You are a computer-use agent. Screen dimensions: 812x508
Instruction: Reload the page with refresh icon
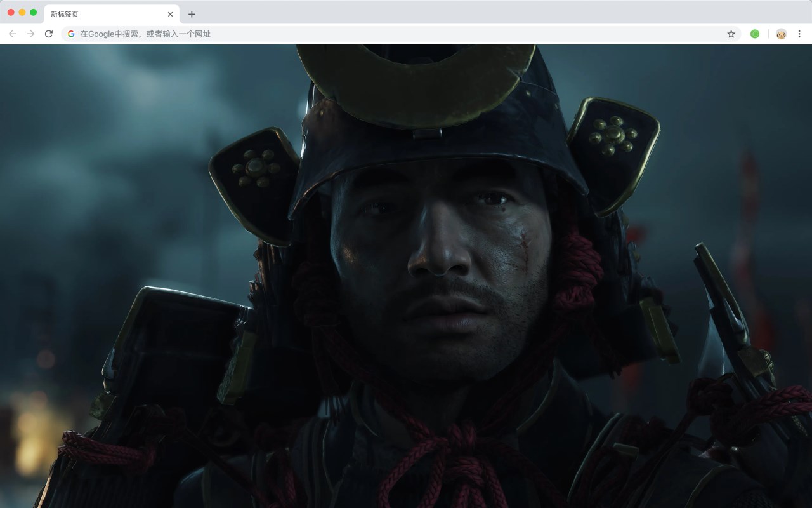tap(48, 34)
